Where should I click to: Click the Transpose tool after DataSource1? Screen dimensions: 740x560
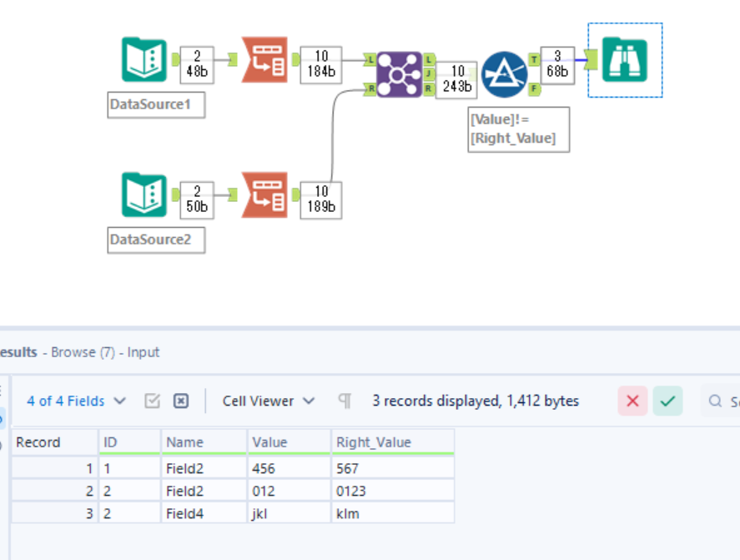pos(264,58)
